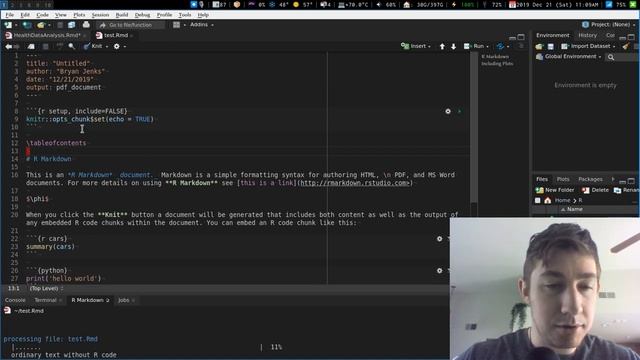Toggle the select-all checkbox in Files pane
This screenshot has height=360, width=640.
pyautogui.click(x=538, y=200)
